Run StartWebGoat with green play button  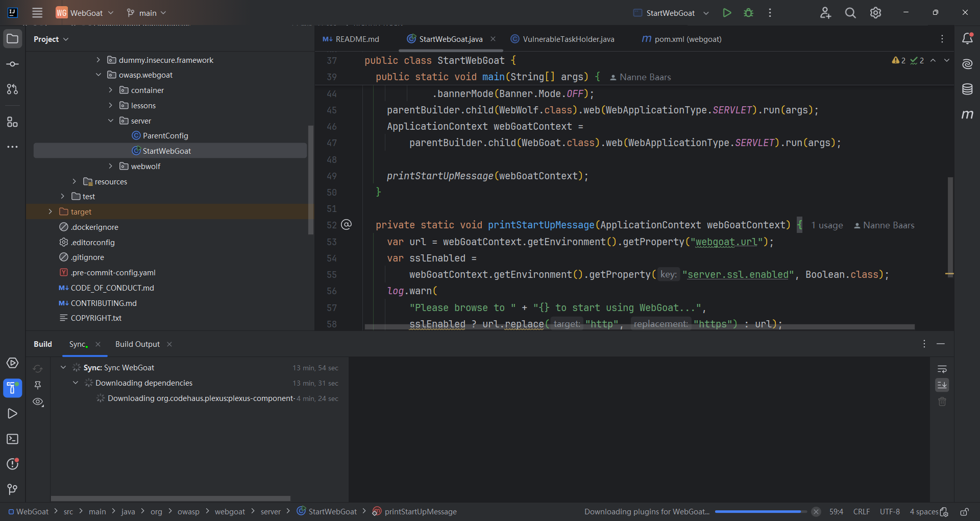(x=727, y=13)
